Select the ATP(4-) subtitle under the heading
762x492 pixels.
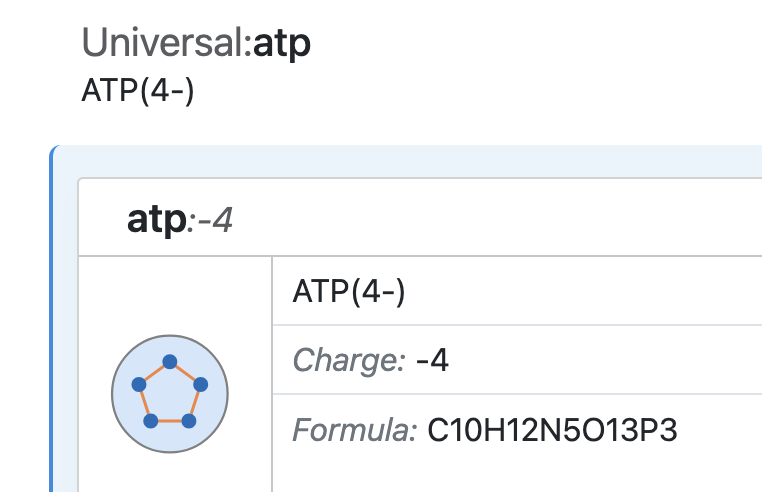pos(137,90)
